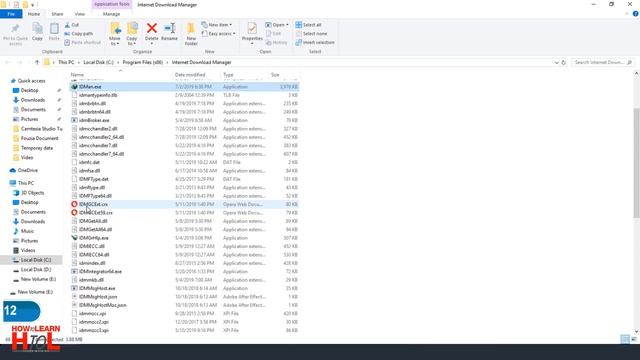Open the File menu tab

[11, 14]
